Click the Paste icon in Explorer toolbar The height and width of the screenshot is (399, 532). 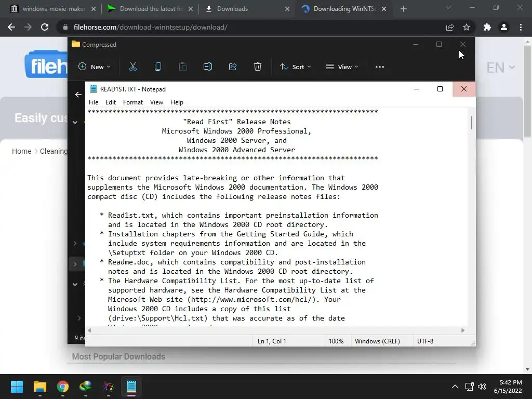tap(182, 67)
